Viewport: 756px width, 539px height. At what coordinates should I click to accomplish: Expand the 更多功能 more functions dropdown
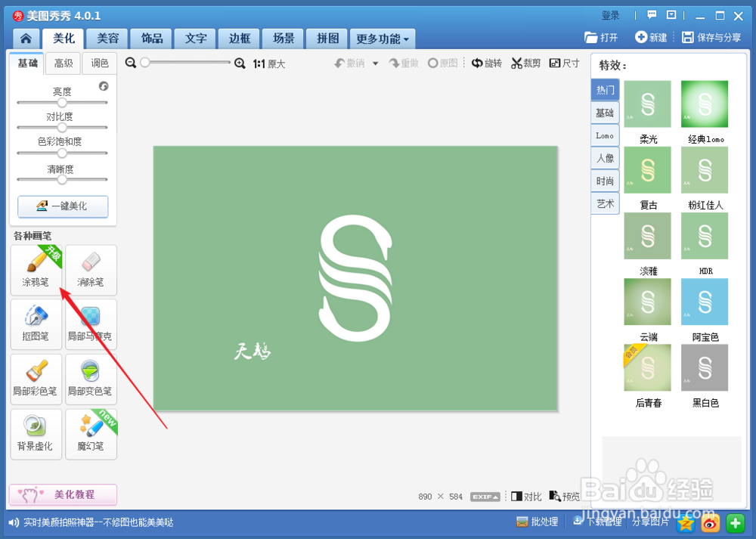pos(383,39)
